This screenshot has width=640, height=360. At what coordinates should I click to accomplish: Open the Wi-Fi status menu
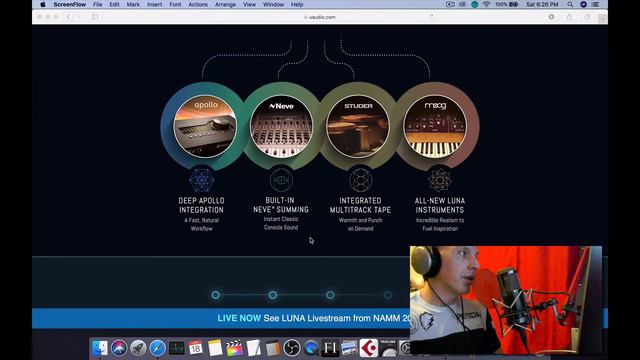click(486, 4)
